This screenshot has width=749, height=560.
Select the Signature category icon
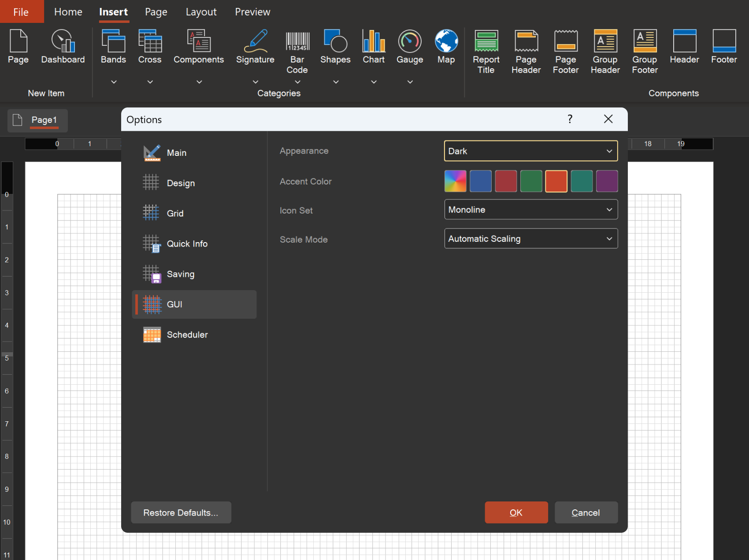point(255,47)
